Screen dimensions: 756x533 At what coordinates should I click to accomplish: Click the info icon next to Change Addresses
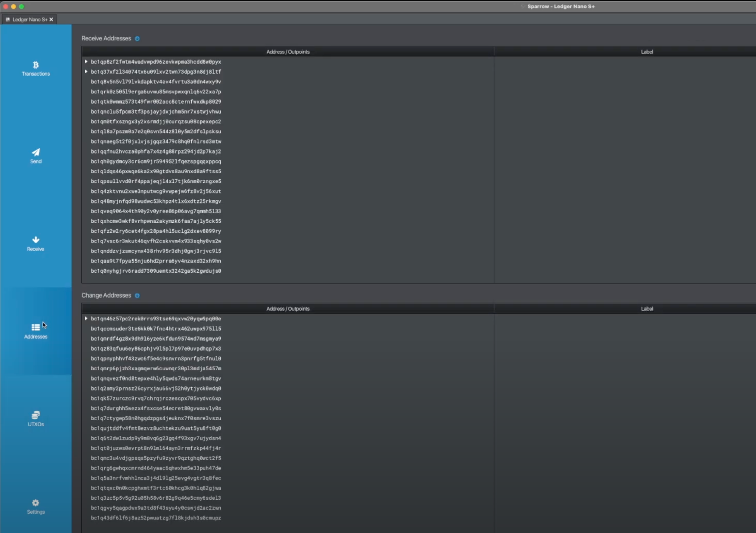(x=137, y=295)
